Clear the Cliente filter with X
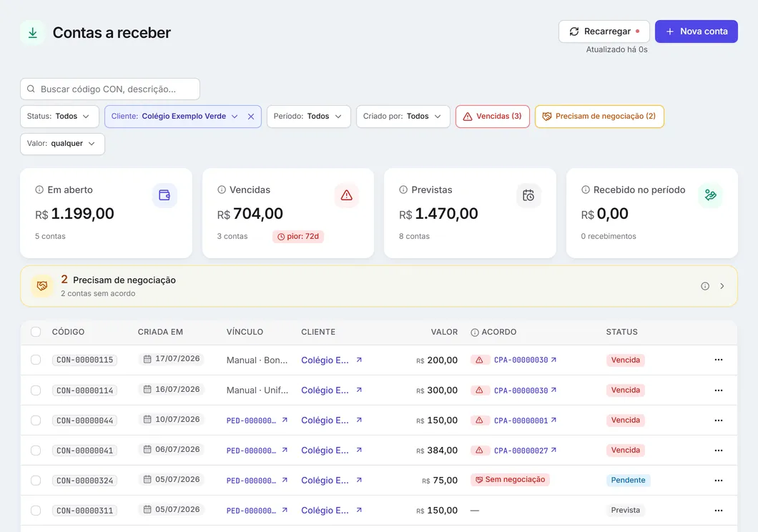Viewport: 758px width, 532px height. (251, 117)
